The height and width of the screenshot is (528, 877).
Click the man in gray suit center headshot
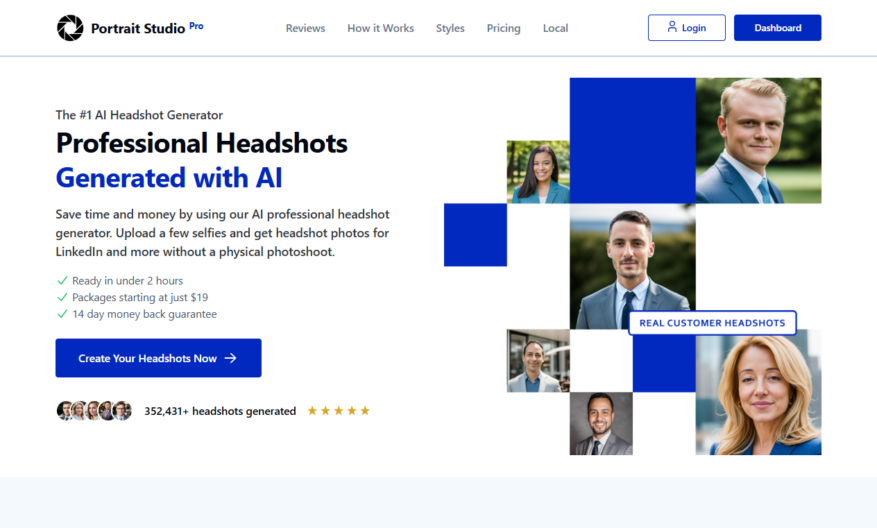click(x=633, y=266)
